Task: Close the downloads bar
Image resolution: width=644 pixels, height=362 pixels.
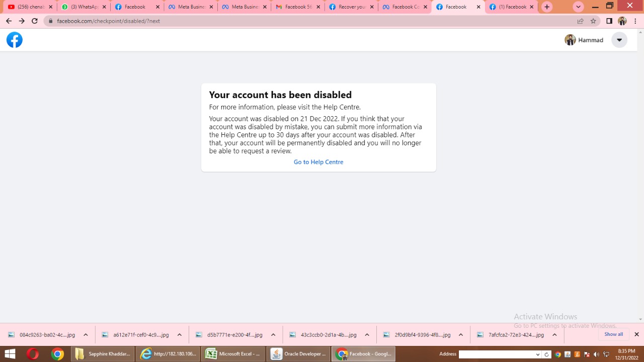Action: (x=636, y=334)
